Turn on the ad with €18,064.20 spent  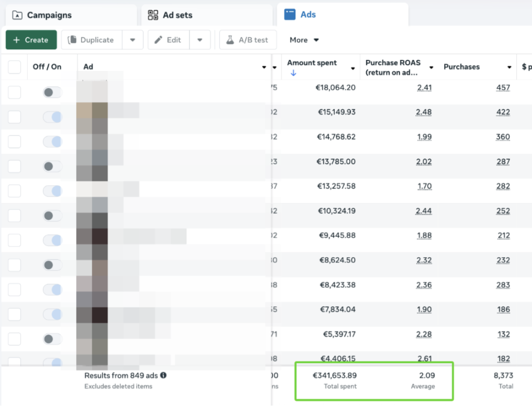[x=52, y=92]
